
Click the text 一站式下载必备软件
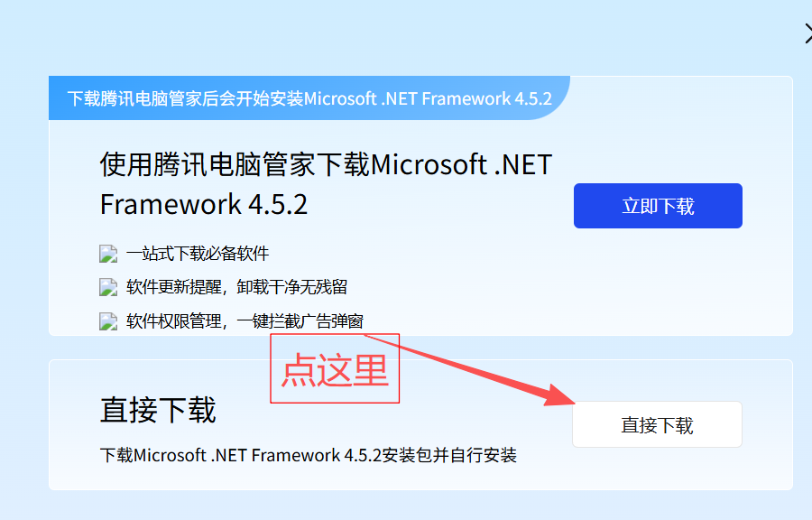(x=198, y=254)
